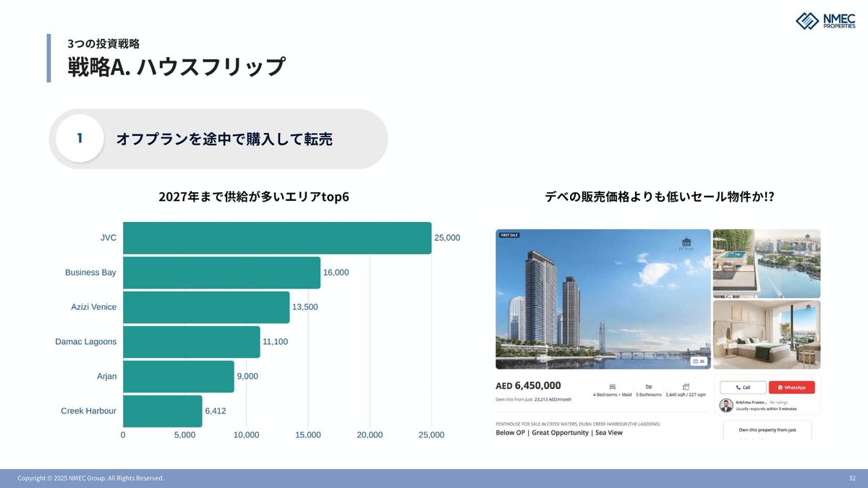This screenshot has width=868, height=488.
Task: Click the FIRST SALE badge on photo
Action: [509, 235]
